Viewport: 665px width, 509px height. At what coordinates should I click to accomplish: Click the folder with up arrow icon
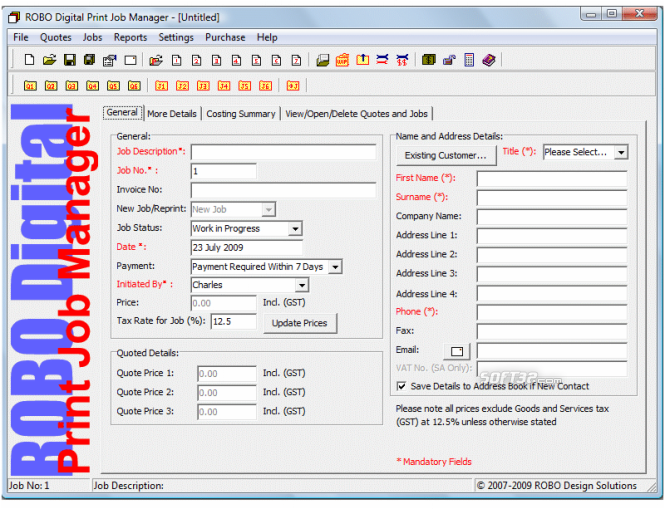pos(363,60)
